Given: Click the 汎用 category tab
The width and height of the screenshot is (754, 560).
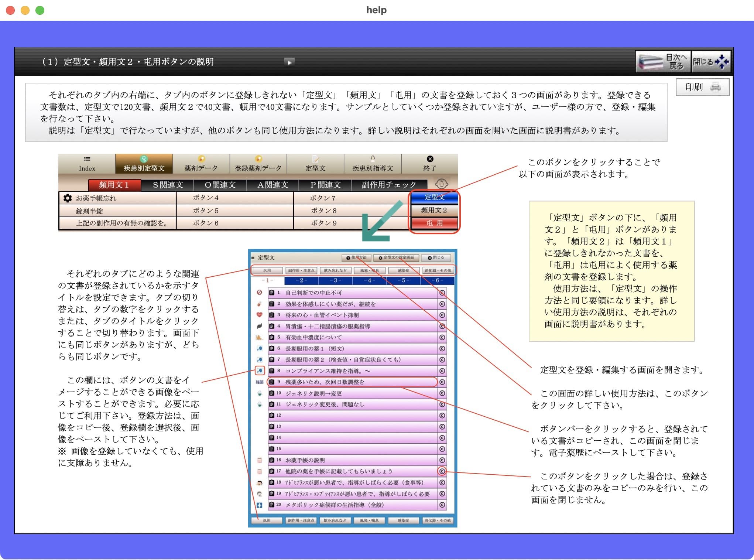Looking at the screenshot, I should [267, 270].
